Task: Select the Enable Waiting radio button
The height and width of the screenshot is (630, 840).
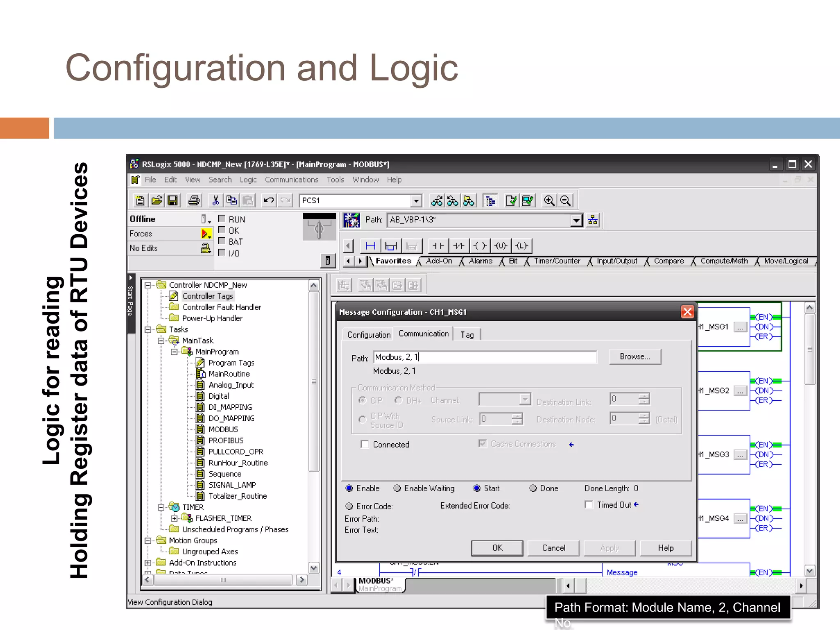Action: 397,488
